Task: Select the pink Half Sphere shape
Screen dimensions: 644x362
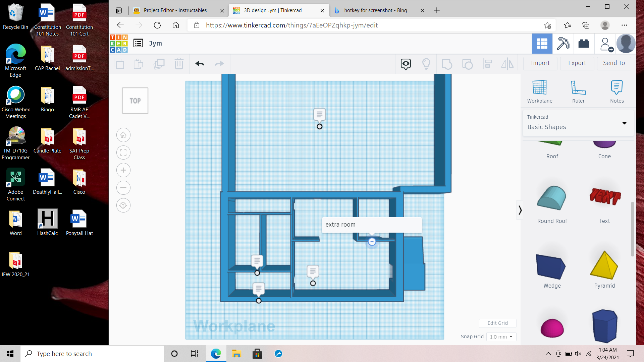Action: point(552,328)
